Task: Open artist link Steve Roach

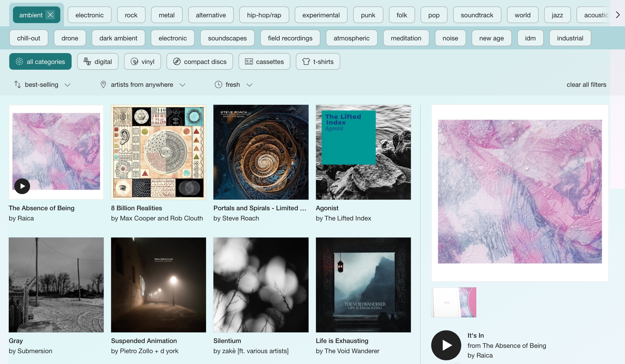Action: (240, 218)
